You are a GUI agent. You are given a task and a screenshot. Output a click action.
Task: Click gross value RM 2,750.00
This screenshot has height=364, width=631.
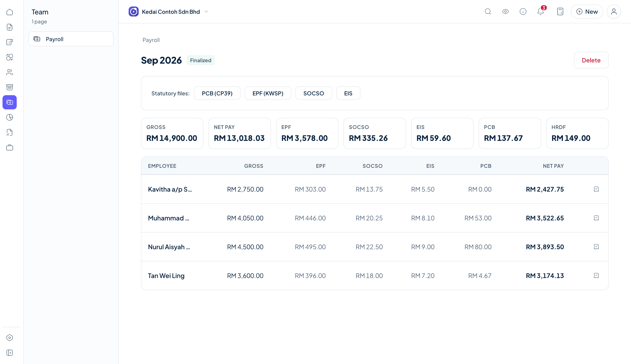click(245, 189)
